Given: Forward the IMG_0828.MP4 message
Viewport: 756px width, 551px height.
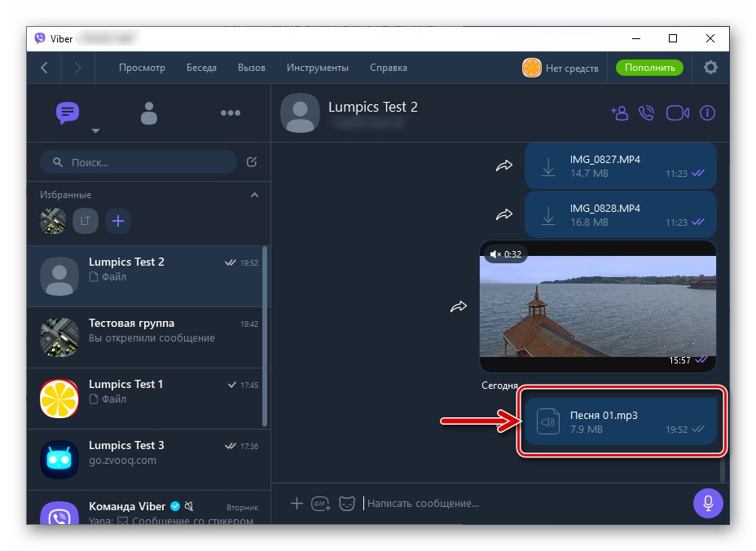Looking at the screenshot, I should pyautogui.click(x=503, y=214).
